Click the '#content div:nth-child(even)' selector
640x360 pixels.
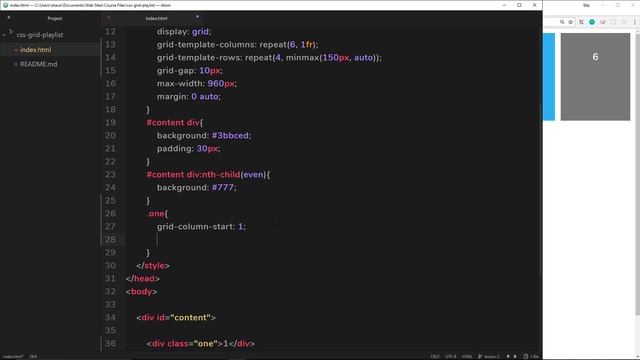207,175
